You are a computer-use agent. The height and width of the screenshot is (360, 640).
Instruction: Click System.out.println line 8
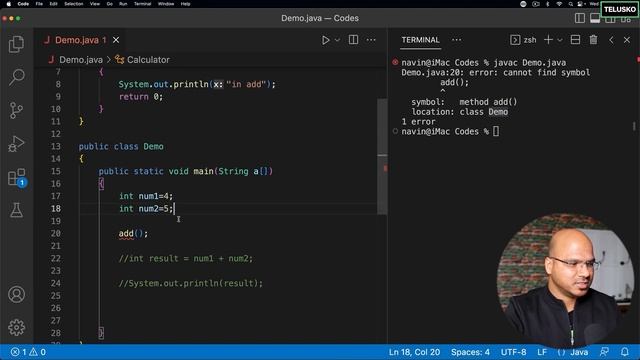[x=197, y=84]
